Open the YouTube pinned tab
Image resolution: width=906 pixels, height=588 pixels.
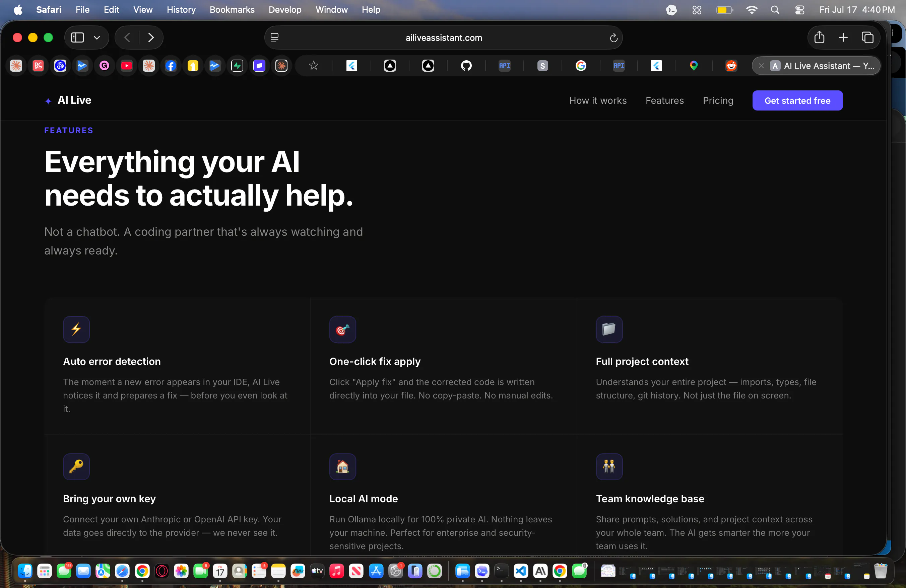pyautogui.click(x=126, y=66)
